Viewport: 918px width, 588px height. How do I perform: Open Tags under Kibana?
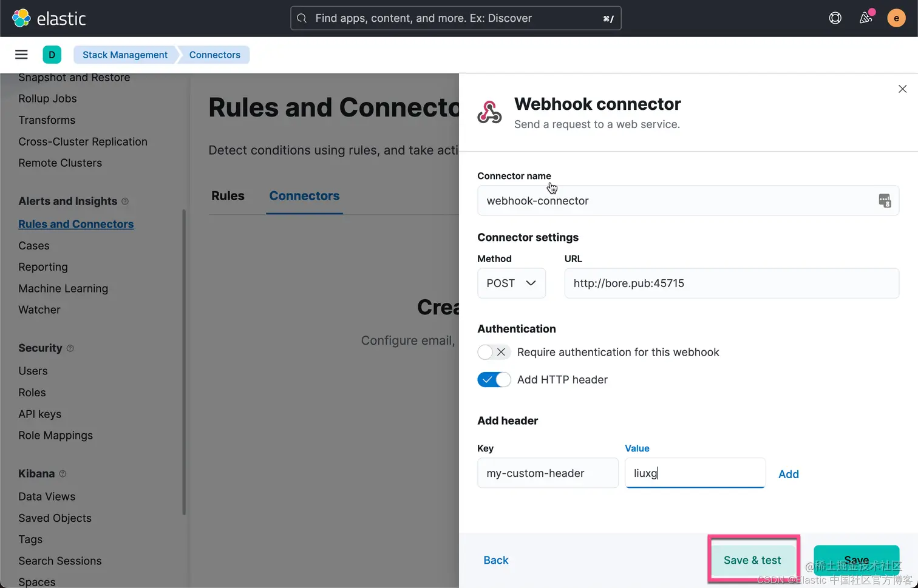(x=30, y=539)
